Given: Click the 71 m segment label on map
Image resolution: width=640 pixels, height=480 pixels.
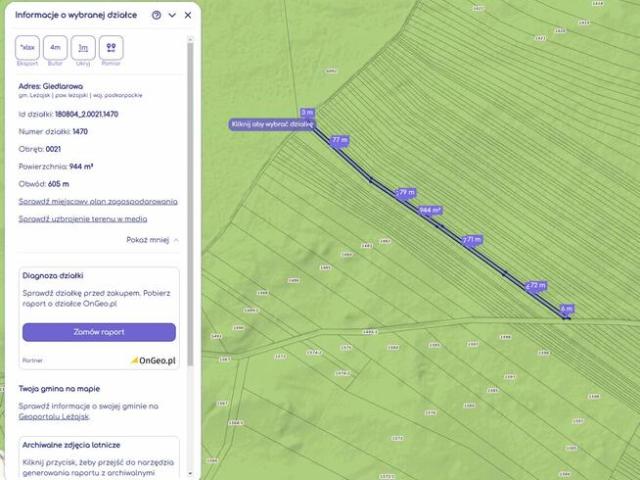Looking at the screenshot, I should [473, 240].
